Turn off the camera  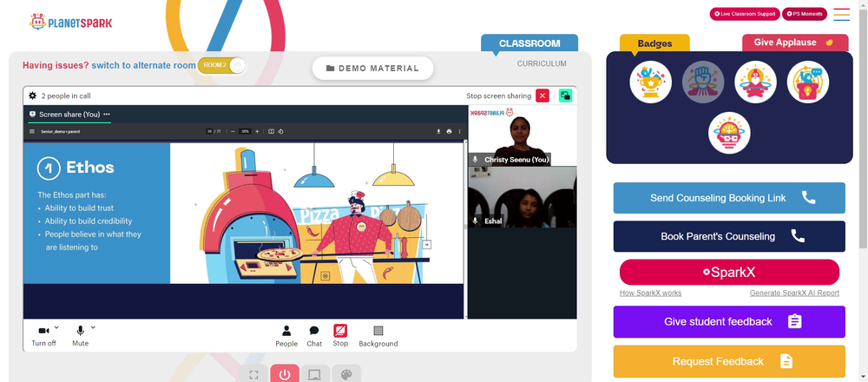pos(43,336)
